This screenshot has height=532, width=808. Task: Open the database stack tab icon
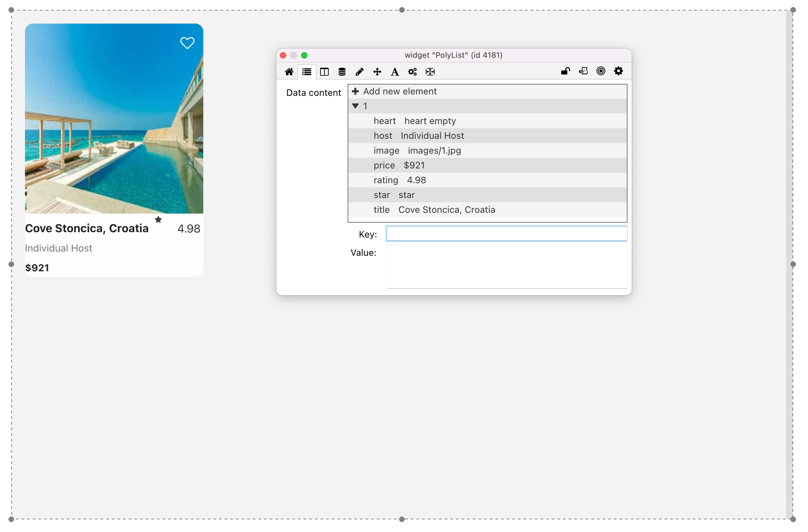342,72
